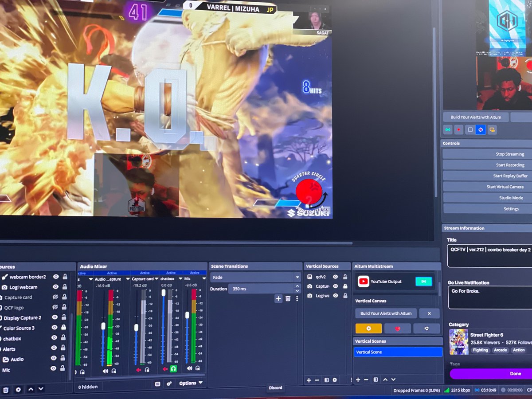
Task: Toggle monitoring headphone on Mic channel
Action: tap(197, 368)
